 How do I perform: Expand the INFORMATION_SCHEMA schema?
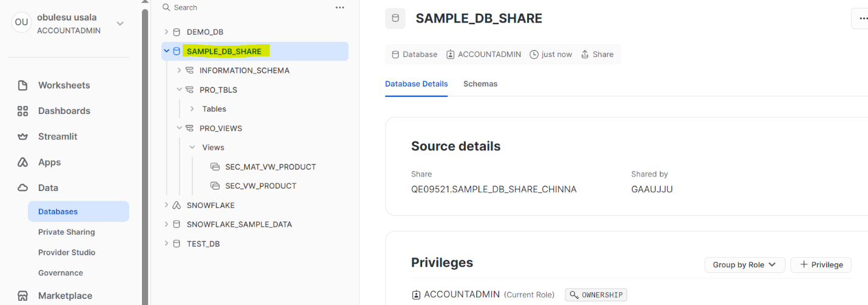(x=179, y=70)
